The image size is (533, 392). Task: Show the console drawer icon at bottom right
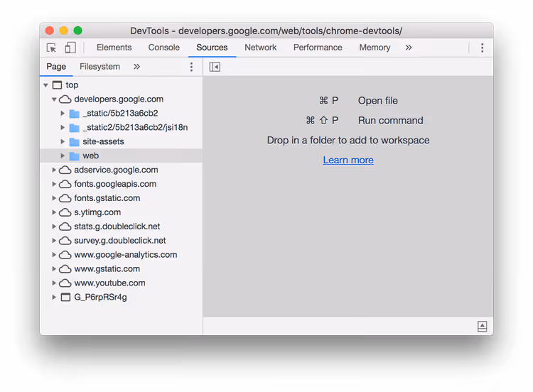(x=482, y=326)
